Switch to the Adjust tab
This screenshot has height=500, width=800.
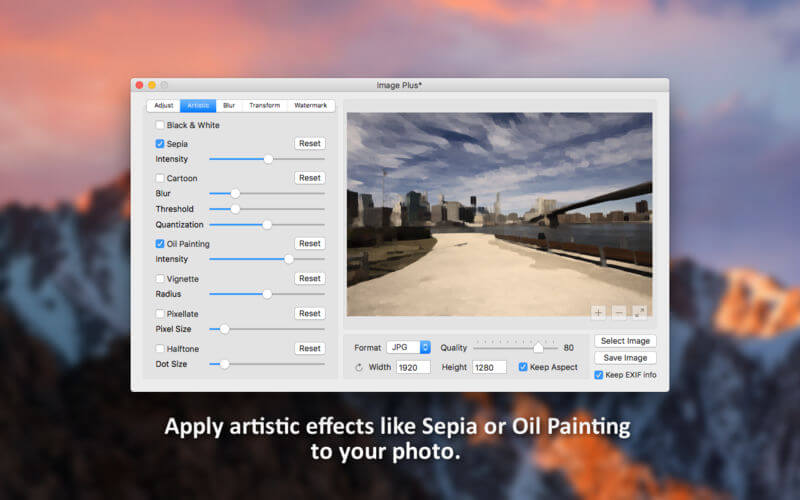164,106
